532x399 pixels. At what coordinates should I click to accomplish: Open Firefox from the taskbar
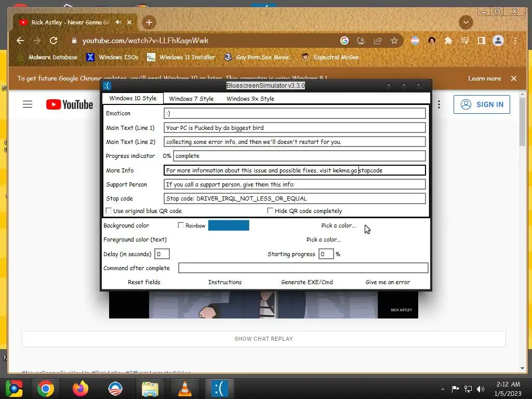coord(81,389)
